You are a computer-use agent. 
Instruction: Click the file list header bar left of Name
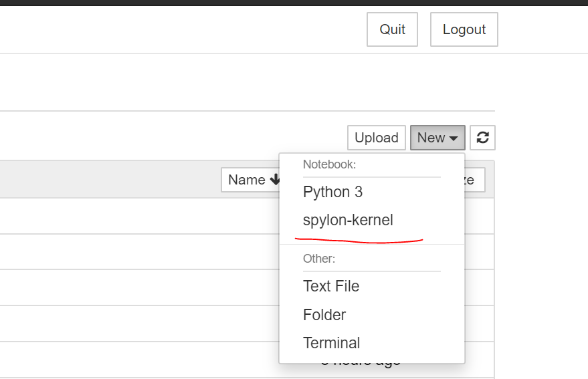107,180
